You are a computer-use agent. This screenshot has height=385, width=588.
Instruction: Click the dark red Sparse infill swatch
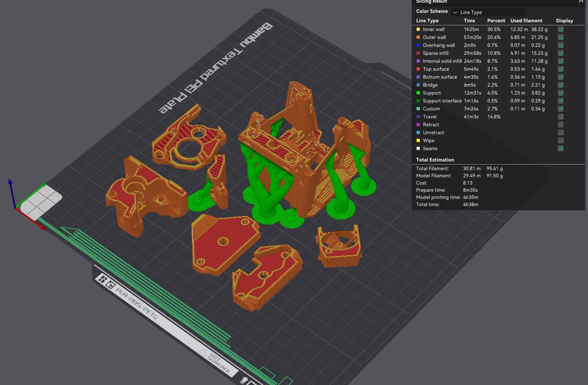coord(418,53)
